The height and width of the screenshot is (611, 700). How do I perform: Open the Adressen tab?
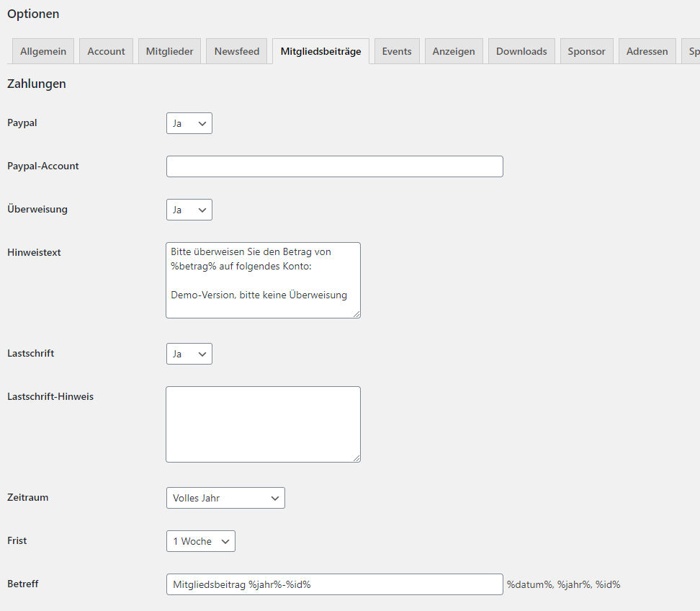pyautogui.click(x=647, y=51)
